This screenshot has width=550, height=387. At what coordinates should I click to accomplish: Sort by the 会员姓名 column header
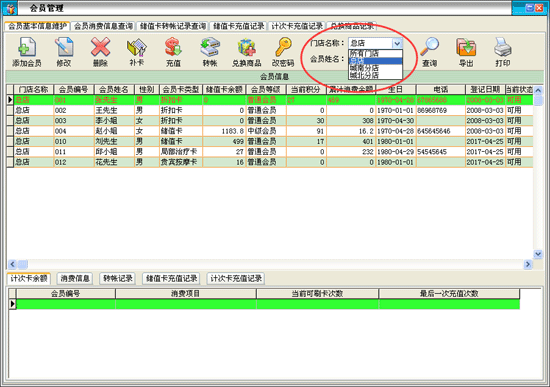click(x=114, y=89)
